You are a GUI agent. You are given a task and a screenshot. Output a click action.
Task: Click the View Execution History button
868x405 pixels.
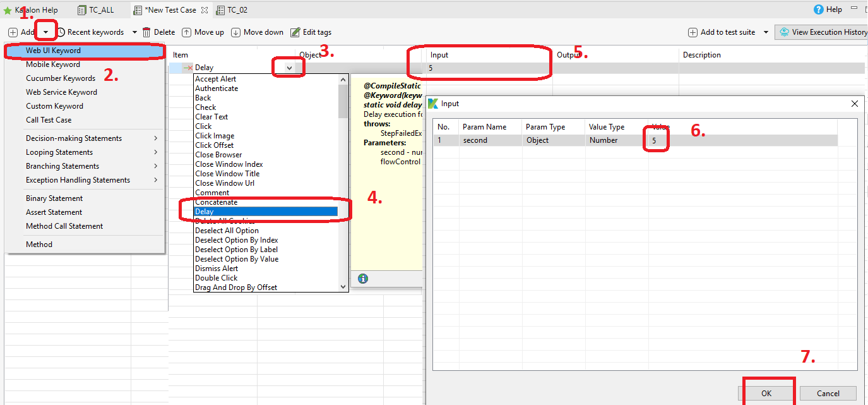coord(821,32)
